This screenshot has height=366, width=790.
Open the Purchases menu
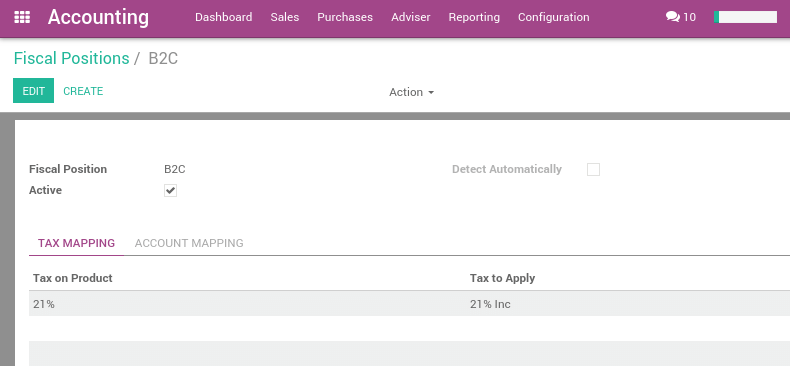345,17
